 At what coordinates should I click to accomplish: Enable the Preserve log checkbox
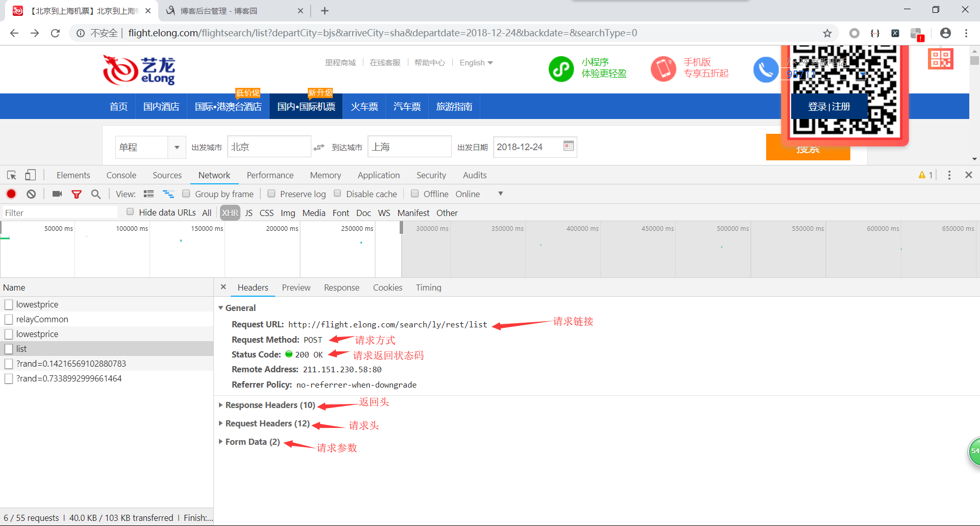tap(272, 194)
